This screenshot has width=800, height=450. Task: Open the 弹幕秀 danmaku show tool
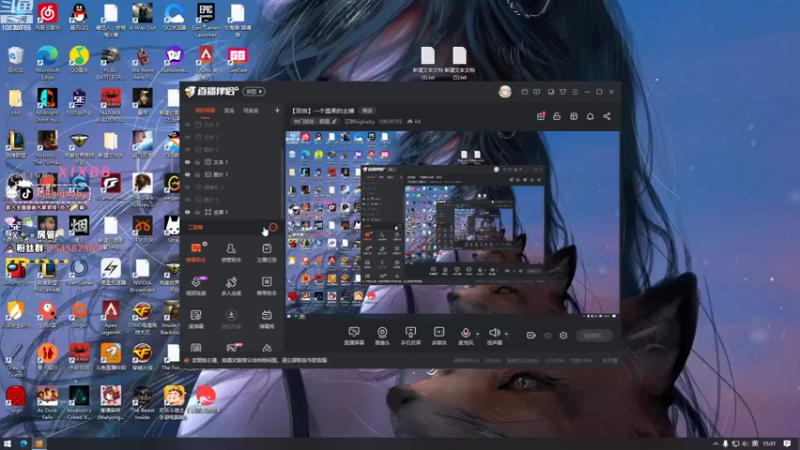click(x=266, y=319)
